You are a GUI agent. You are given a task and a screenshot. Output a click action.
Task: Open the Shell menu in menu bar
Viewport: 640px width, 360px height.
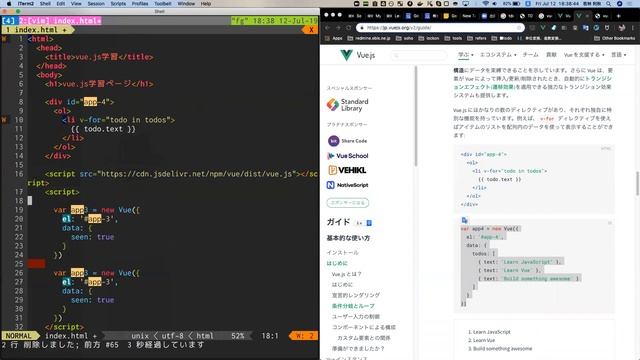point(45,4)
